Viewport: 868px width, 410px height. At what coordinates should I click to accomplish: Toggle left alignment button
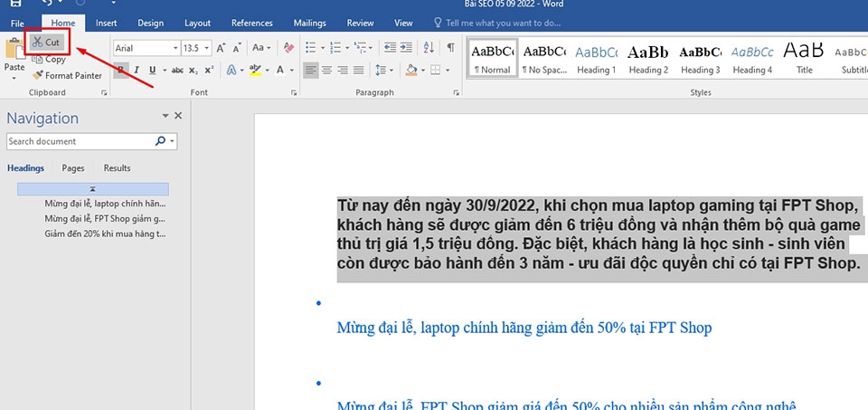pyautogui.click(x=311, y=71)
